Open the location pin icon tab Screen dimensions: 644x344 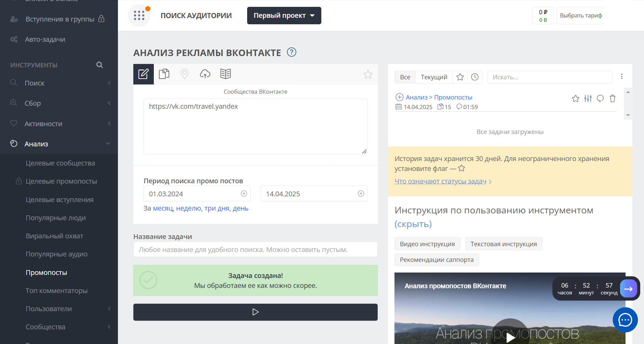(185, 74)
